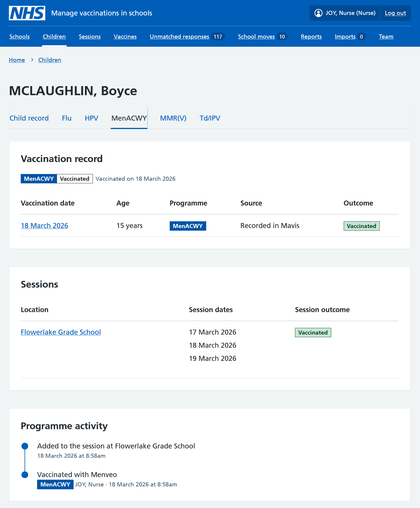Click the Unmatched responses count badge 117
The image size is (420, 508).
(x=218, y=37)
